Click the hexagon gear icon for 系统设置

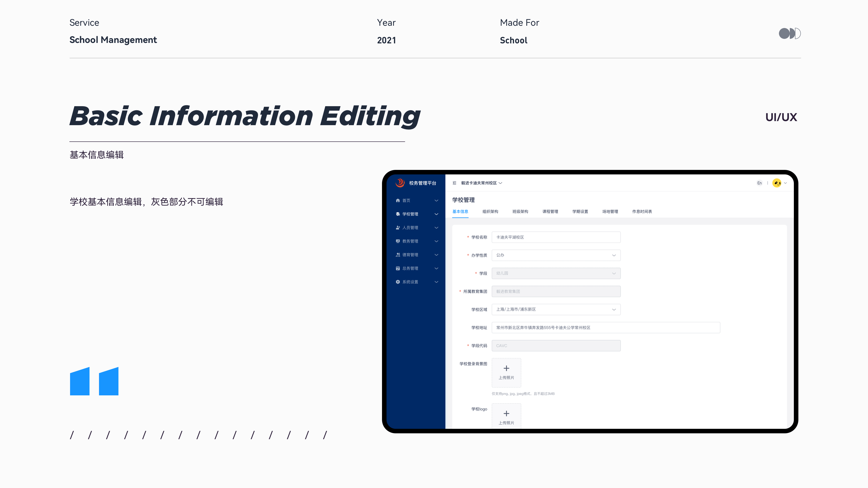398,282
